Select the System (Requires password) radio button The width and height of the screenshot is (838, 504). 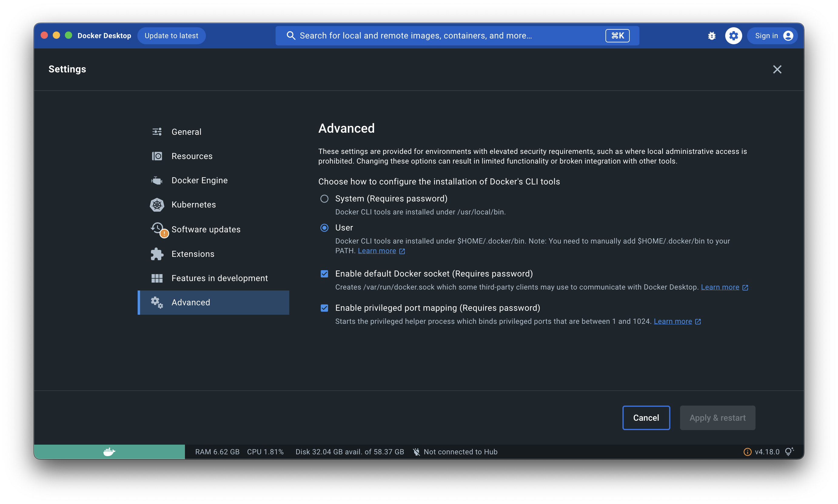(324, 199)
